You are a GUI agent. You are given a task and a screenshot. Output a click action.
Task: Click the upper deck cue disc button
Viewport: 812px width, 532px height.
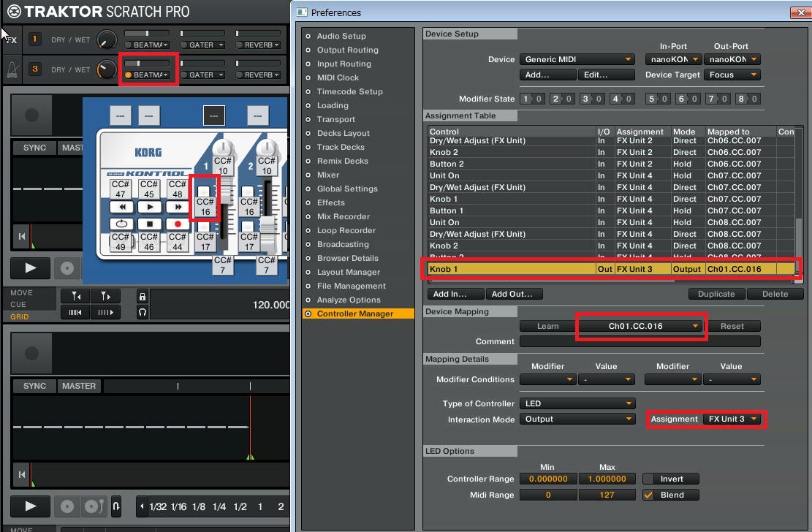[x=67, y=267]
